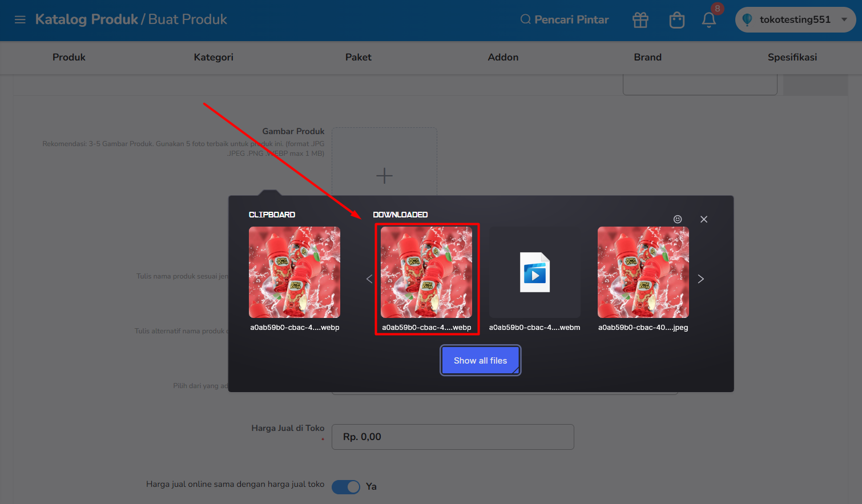
Task: Add product image with plus icon
Action: [x=384, y=175]
